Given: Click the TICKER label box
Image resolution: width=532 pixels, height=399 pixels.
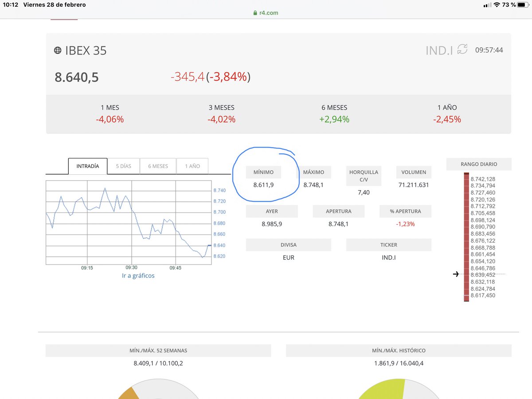Looking at the screenshot, I should click(x=389, y=245).
